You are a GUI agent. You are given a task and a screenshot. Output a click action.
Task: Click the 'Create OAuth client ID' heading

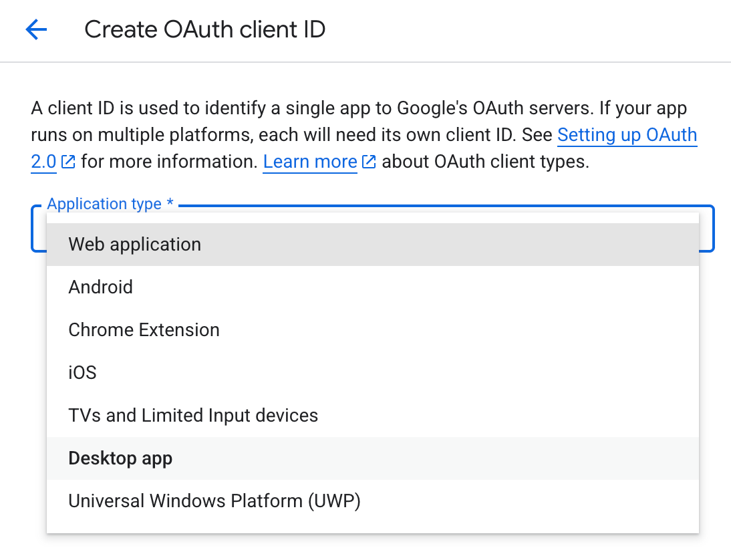tap(204, 30)
